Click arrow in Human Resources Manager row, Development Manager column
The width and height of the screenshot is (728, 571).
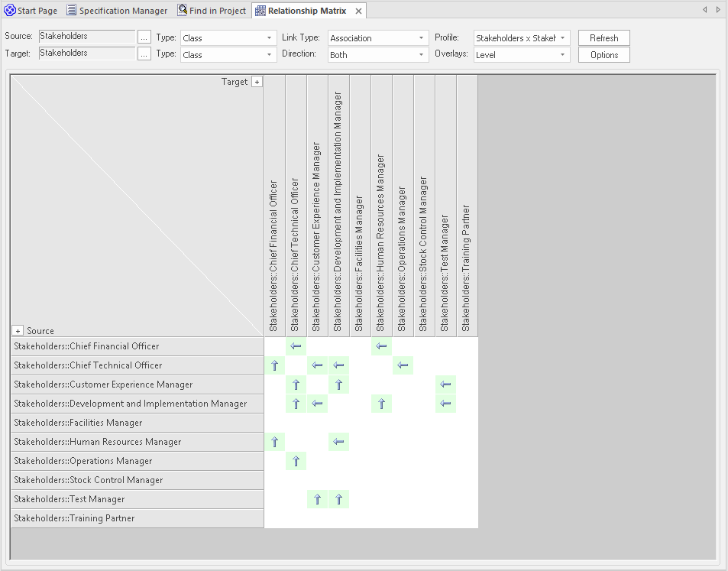(x=339, y=442)
